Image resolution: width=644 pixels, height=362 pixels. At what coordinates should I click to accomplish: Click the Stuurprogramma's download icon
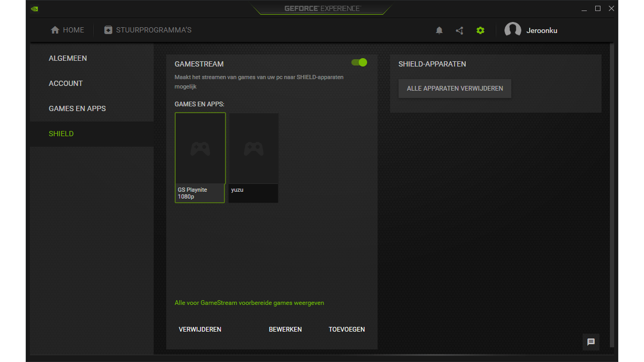pyautogui.click(x=108, y=30)
